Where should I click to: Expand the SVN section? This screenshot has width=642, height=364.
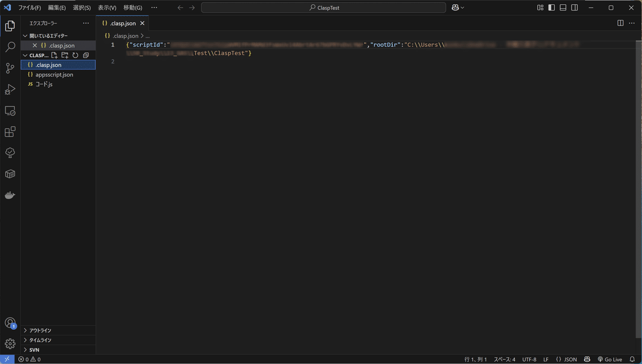click(x=33, y=350)
